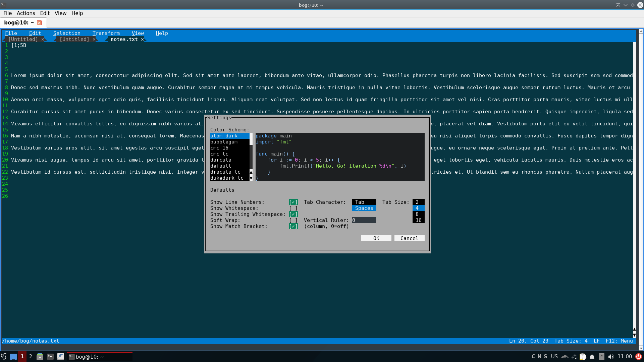Launch the feather text editor icon
The image size is (644, 362).
tap(61, 357)
